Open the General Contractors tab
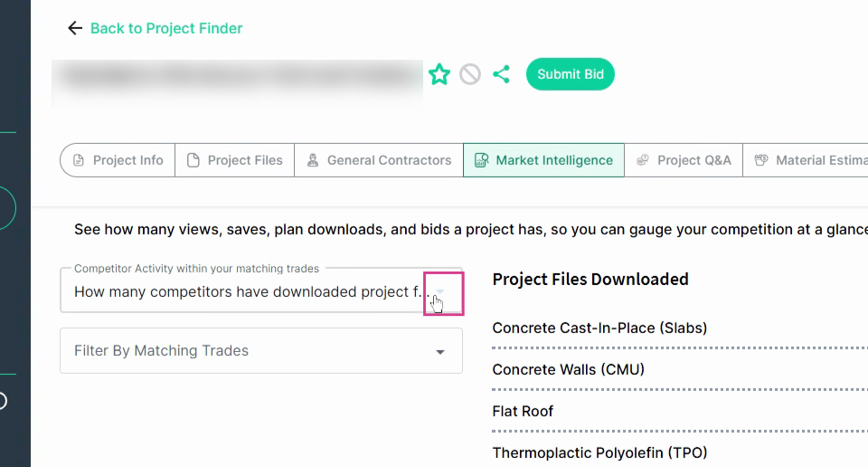Viewport: 868px width, 467px height. coord(379,160)
